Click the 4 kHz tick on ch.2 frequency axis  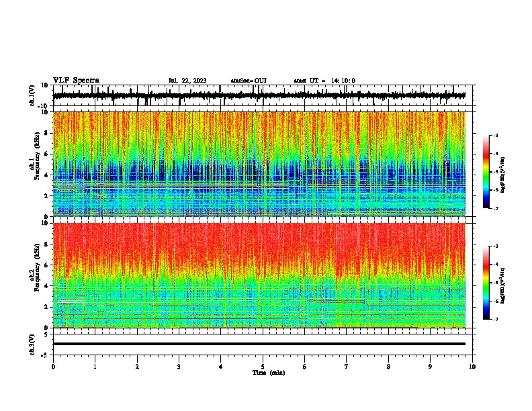(x=46, y=286)
